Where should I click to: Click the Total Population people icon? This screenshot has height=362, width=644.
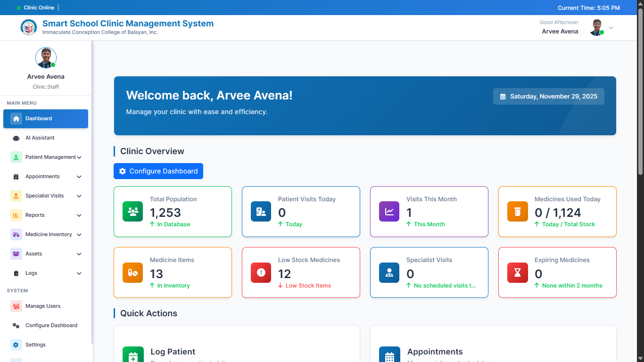[x=132, y=212]
